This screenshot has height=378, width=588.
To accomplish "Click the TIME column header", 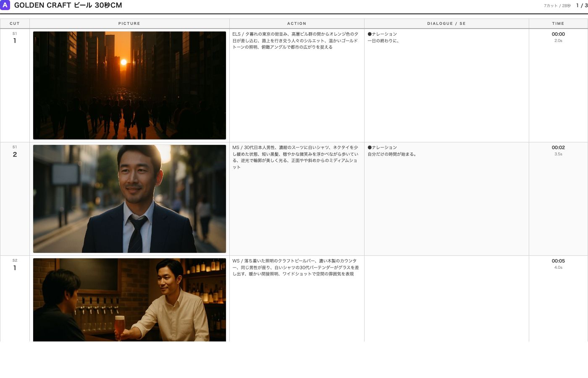I will pyautogui.click(x=558, y=24).
